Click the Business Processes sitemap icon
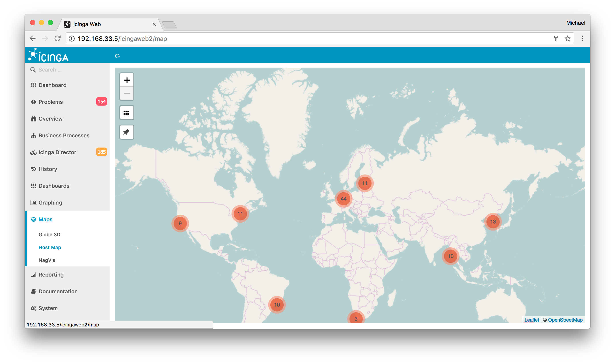 33,135
